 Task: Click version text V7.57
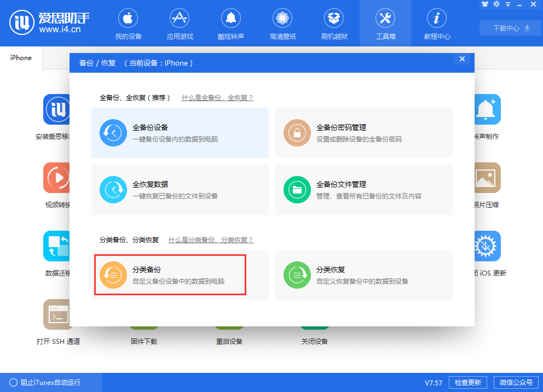434,383
